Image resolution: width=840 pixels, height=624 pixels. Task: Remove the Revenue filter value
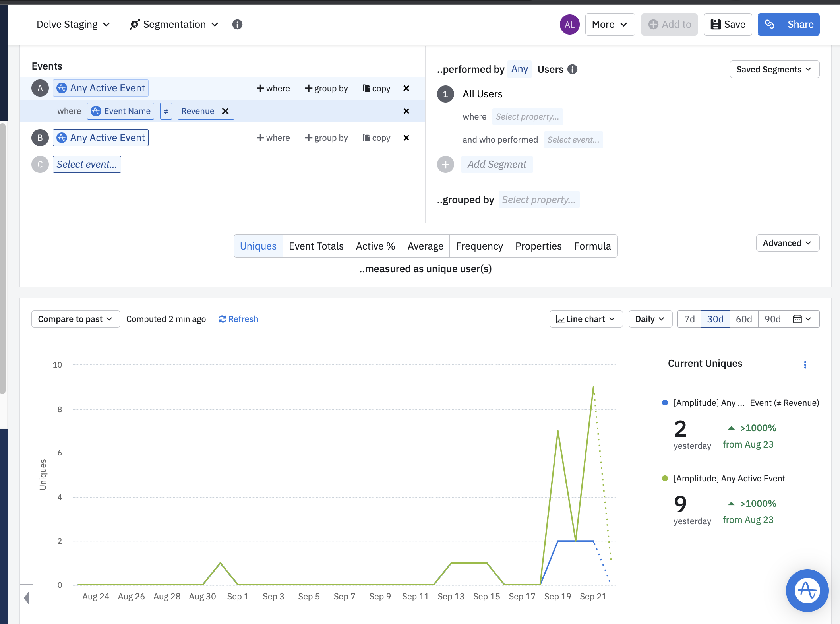click(225, 111)
